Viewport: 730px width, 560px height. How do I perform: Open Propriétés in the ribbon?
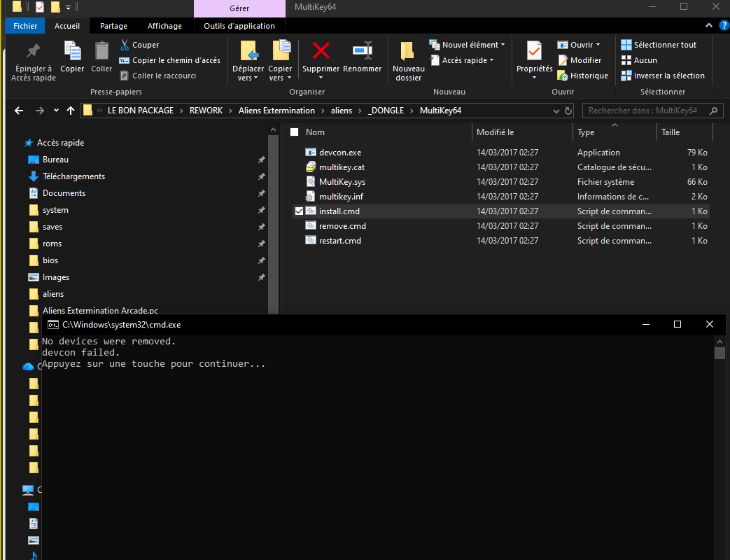click(x=534, y=51)
